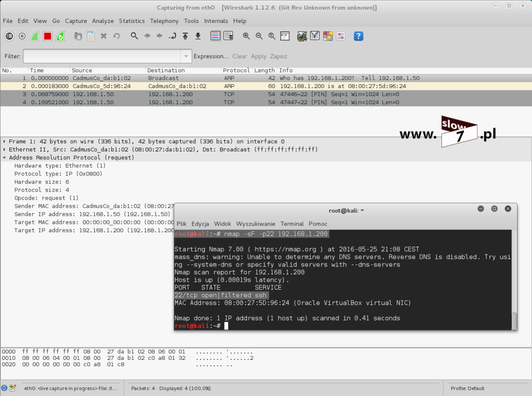
Task: Click the Apply filter button
Action: coord(259,56)
